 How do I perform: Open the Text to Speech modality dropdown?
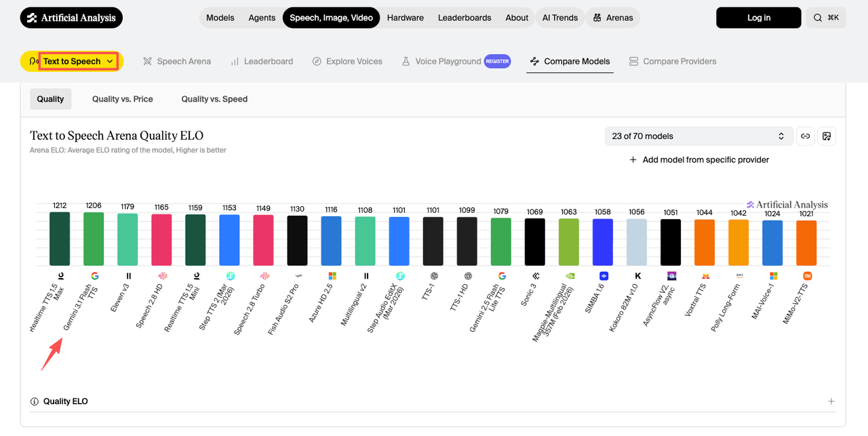tap(72, 61)
